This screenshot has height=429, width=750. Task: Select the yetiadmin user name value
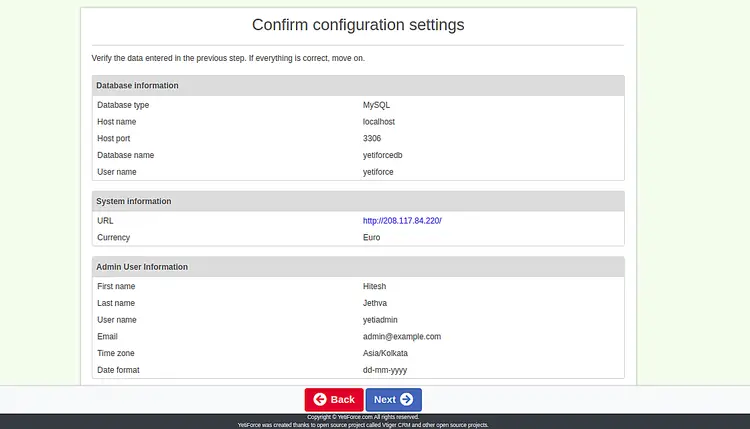pyautogui.click(x=381, y=319)
